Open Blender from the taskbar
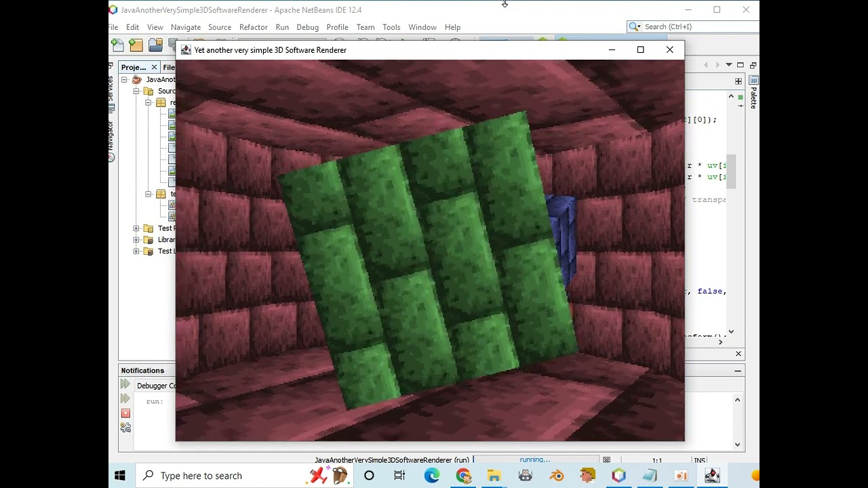The width and height of the screenshot is (868, 488). 557,476
